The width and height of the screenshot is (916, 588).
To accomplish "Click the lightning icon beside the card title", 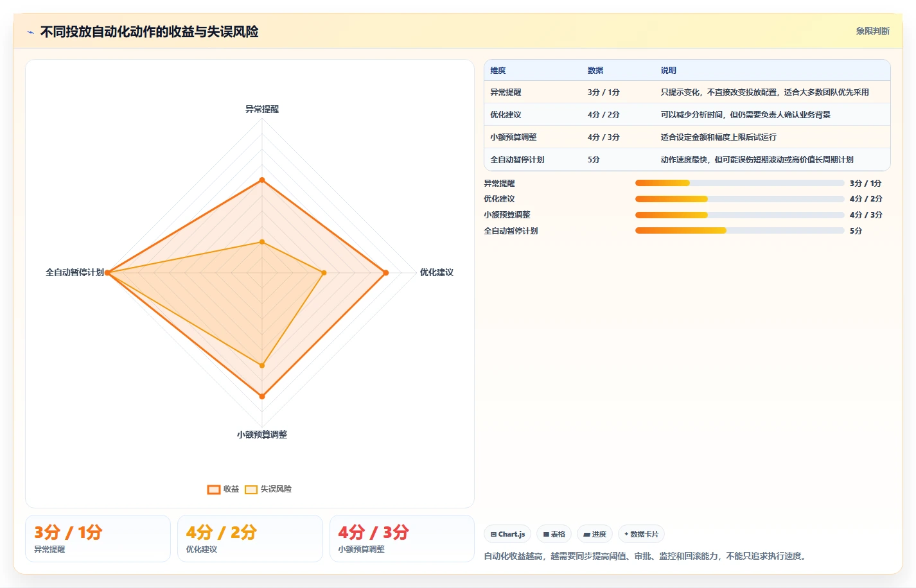I will point(30,32).
